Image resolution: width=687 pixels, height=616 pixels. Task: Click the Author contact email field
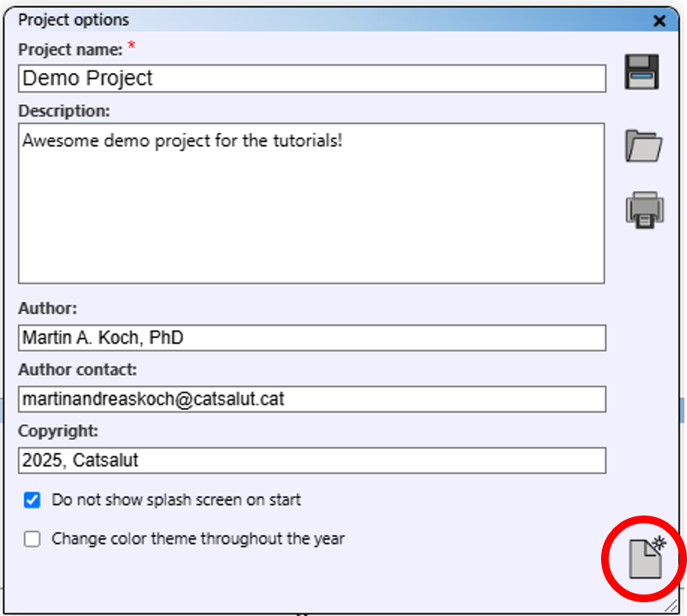pyautogui.click(x=311, y=399)
